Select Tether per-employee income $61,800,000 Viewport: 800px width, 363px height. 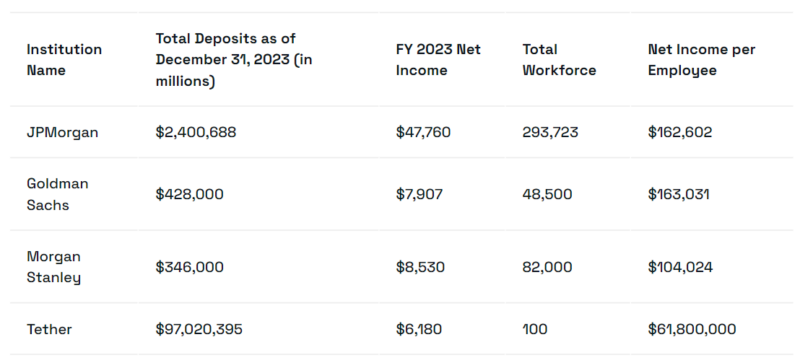click(x=692, y=329)
